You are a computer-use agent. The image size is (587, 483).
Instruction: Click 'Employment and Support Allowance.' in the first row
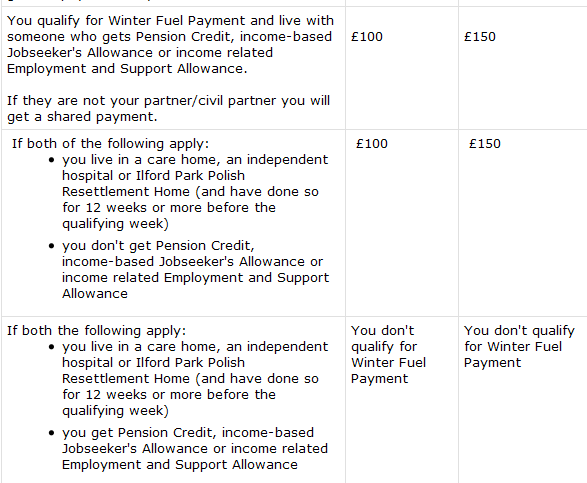coord(127,69)
